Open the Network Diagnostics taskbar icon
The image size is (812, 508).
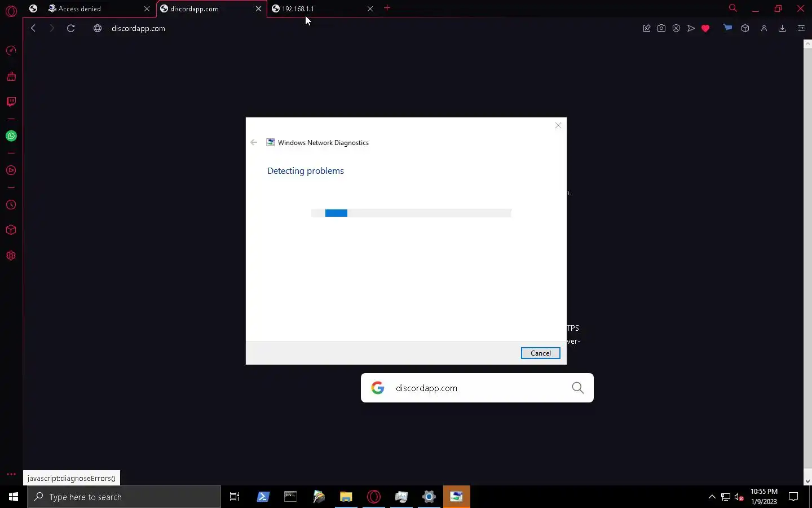(x=457, y=497)
